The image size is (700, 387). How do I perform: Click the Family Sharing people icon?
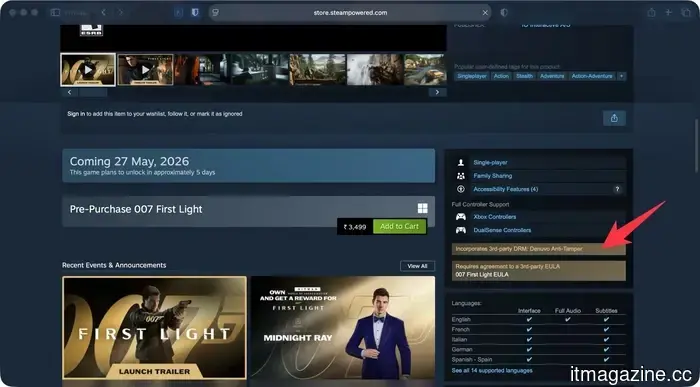point(461,176)
